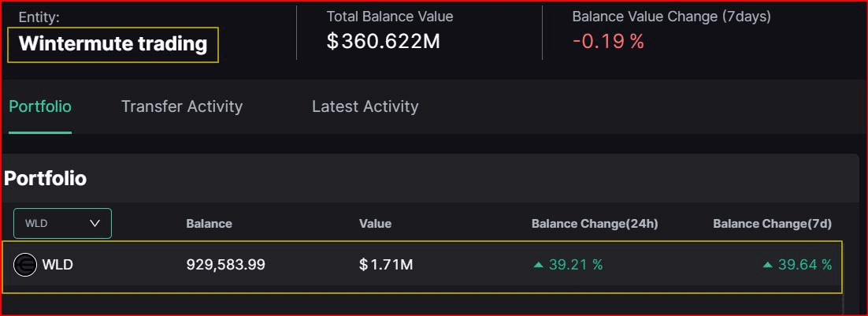This screenshot has height=316, width=868.
Task: Switch to the Transfer Activity tab
Action: pos(182,106)
